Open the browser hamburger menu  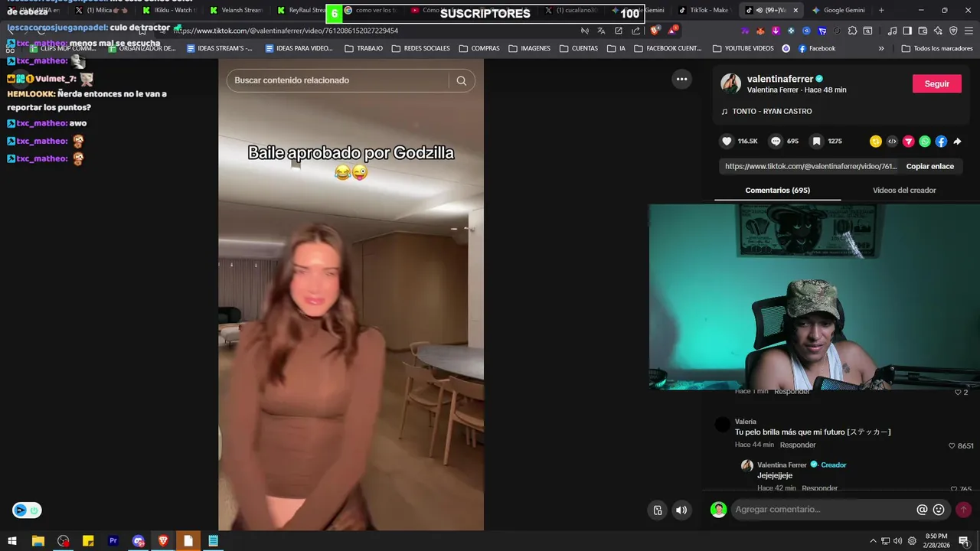click(x=969, y=31)
